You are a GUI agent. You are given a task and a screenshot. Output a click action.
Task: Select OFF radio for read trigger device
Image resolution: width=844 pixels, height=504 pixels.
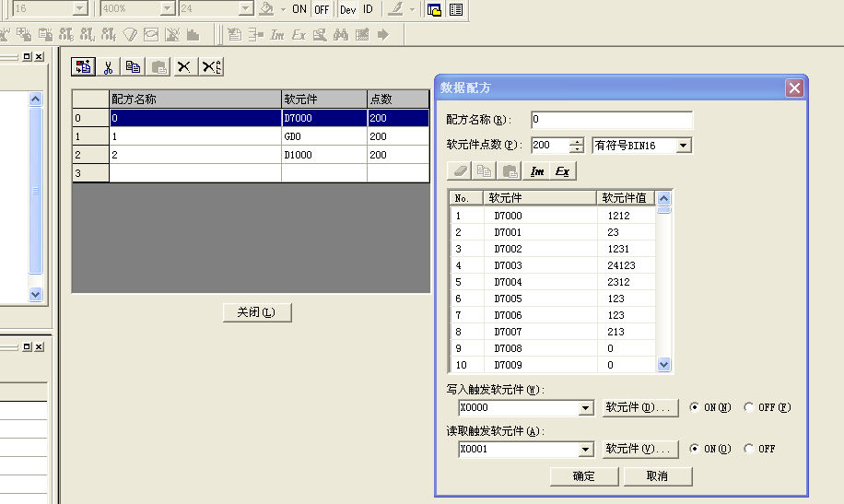coord(748,449)
